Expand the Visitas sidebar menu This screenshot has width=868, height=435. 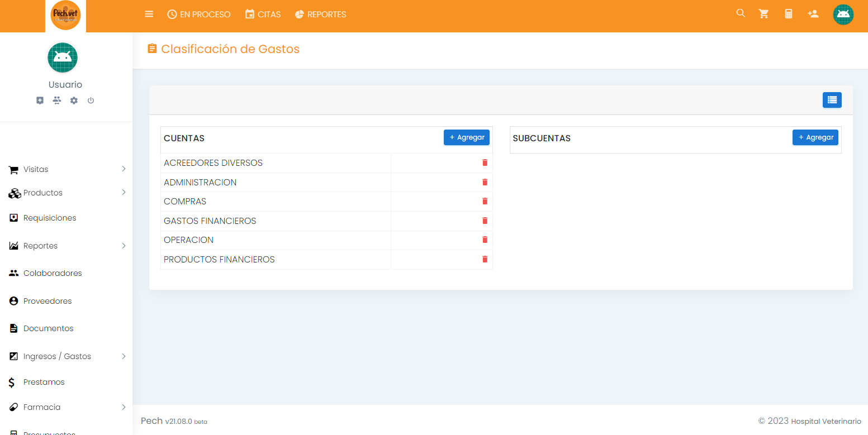tap(66, 169)
